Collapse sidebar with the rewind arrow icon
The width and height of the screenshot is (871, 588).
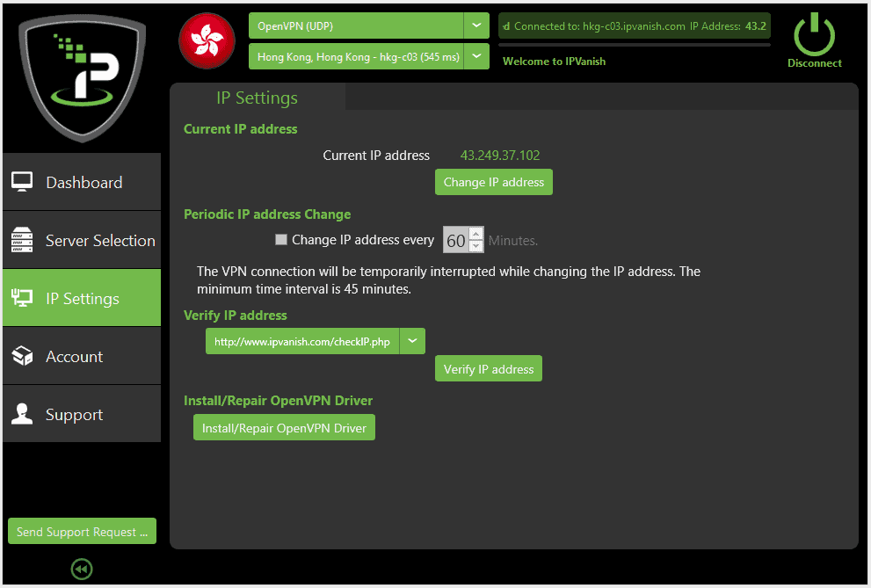click(x=82, y=570)
